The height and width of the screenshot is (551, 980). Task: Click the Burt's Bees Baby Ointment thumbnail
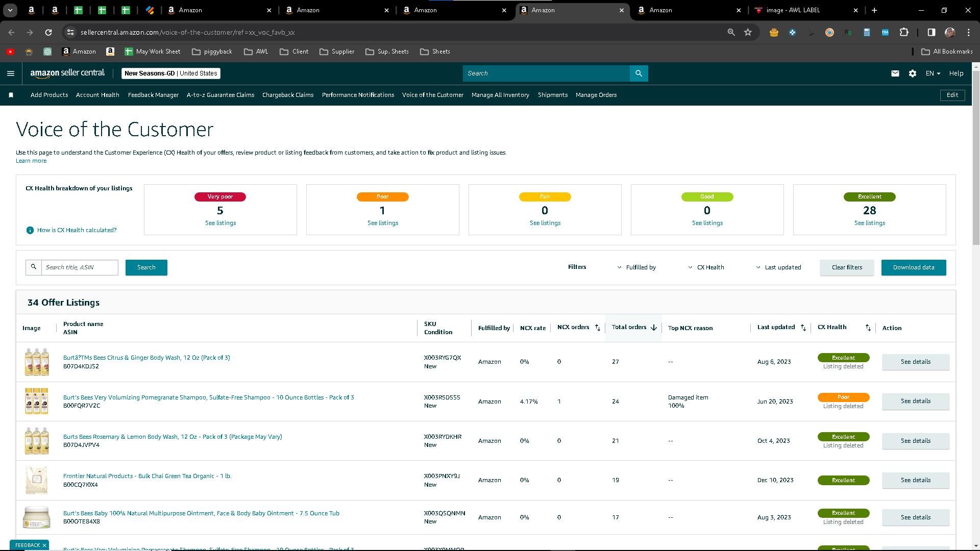37,517
